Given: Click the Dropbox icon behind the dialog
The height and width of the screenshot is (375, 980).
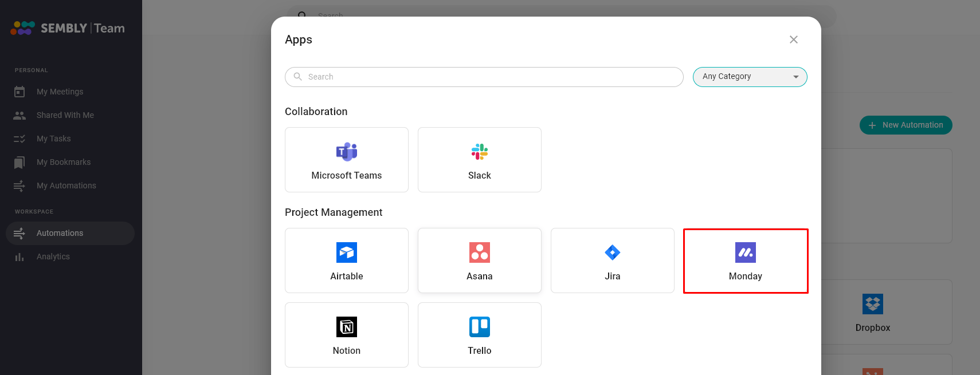Looking at the screenshot, I should 873,304.
